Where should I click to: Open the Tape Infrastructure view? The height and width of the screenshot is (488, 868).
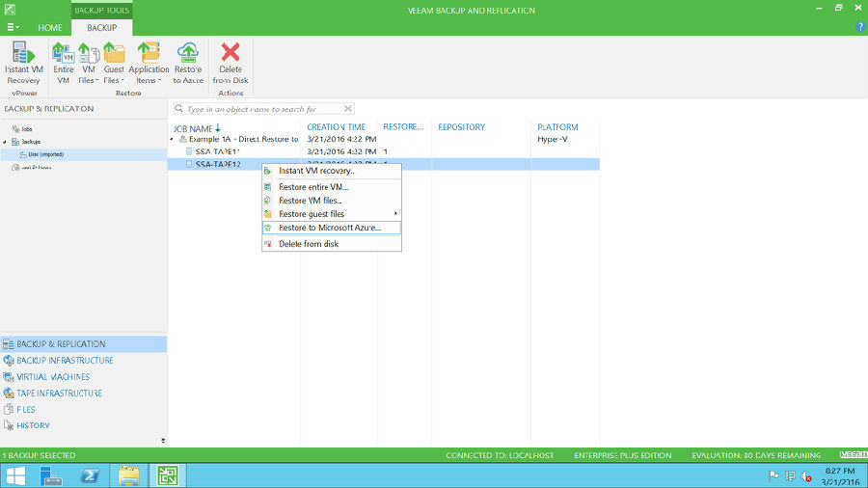click(x=59, y=393)
